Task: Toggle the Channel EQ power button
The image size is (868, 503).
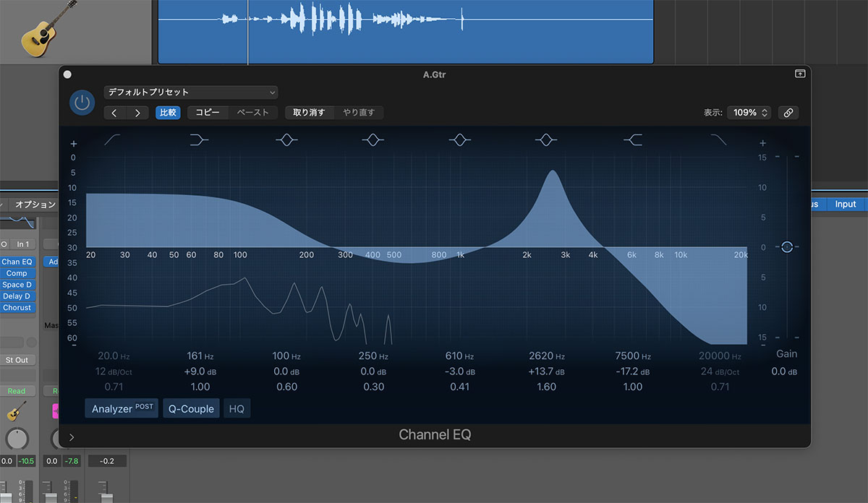Action: pos(82,103)
